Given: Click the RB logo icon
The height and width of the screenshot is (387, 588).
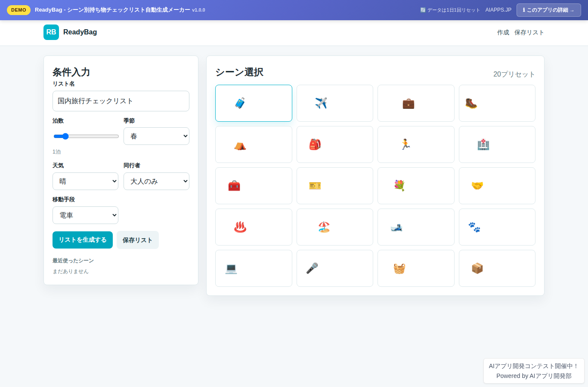Looking at the screenshot, I should pos(51,32).
